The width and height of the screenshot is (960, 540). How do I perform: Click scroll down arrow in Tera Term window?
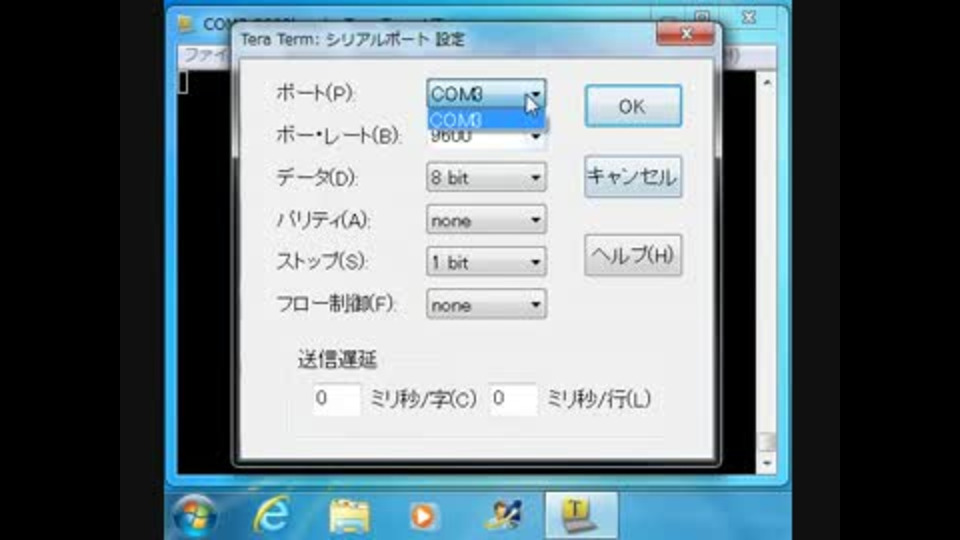pos(767,463)
